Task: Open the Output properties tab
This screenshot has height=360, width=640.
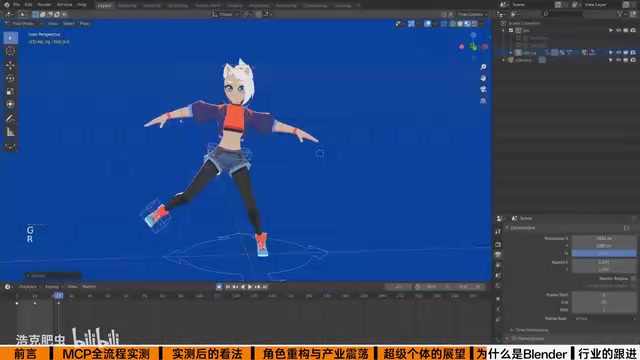Action: coord(498,255)
